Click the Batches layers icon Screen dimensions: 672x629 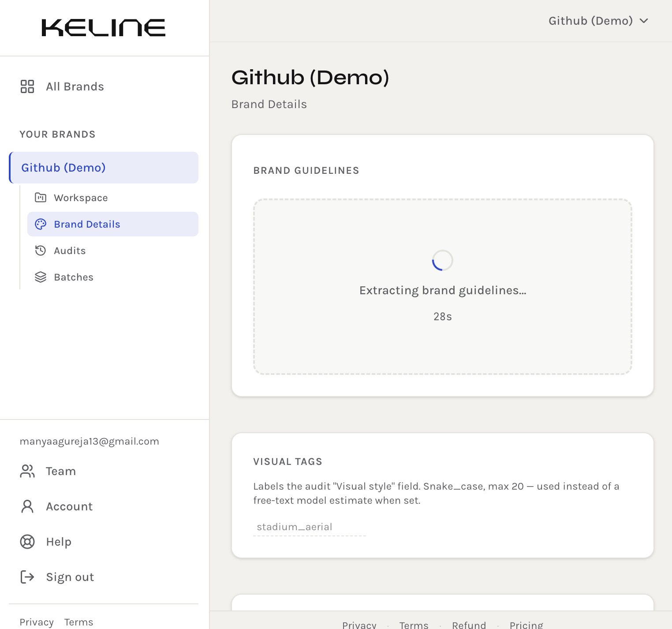41,277
